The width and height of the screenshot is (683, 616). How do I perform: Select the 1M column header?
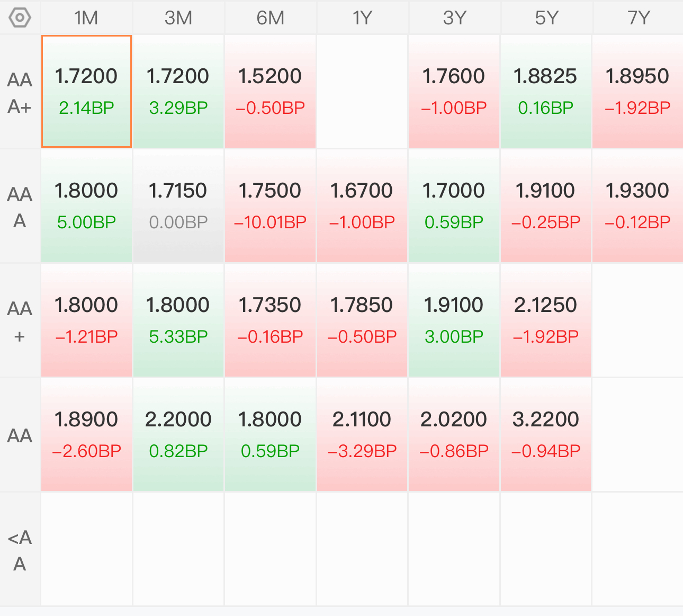tap(86, 18)
